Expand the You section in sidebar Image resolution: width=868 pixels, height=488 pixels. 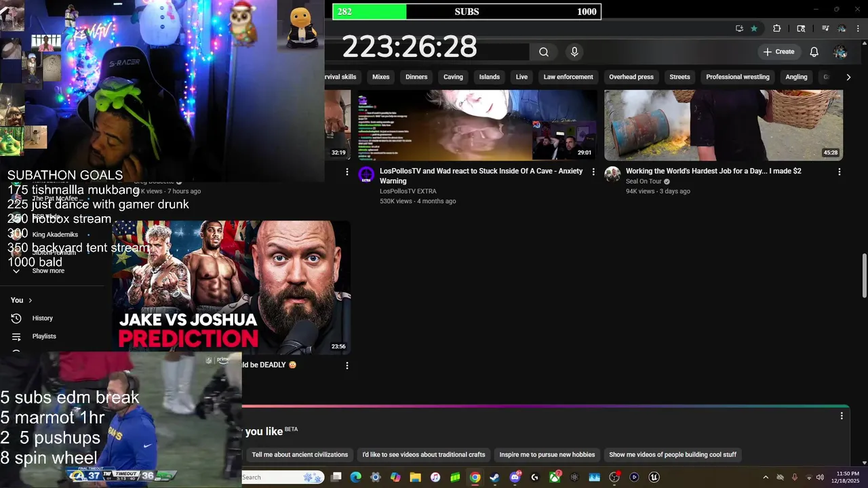[22, 300]
